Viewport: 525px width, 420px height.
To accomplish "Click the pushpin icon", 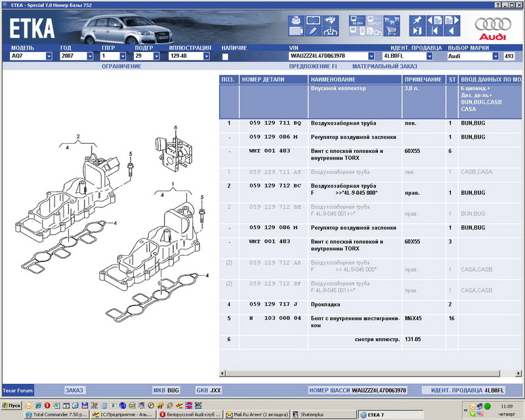I will pyautogui.click(x=417, y=20).
